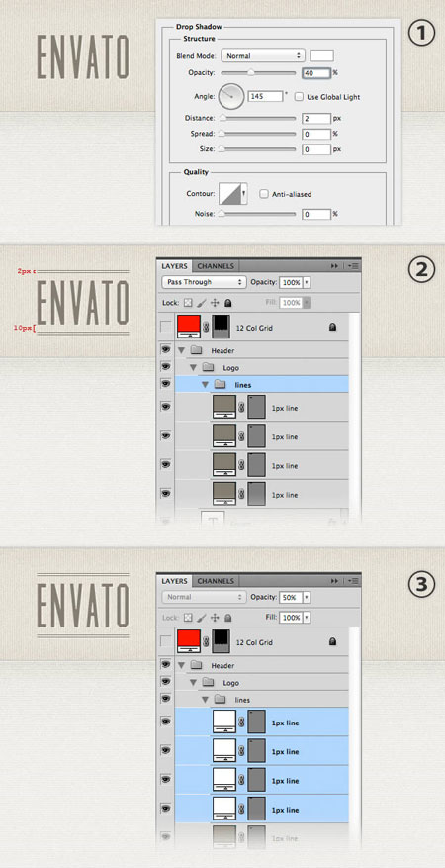The height and width of the screenshot is (868, 445).
Task: Click the Spread slider
Action: point(258,134)
